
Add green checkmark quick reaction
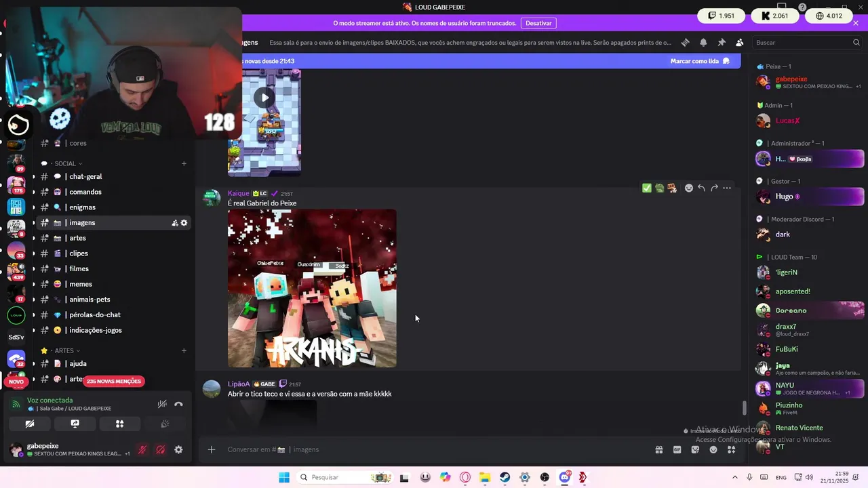point(647,188)
